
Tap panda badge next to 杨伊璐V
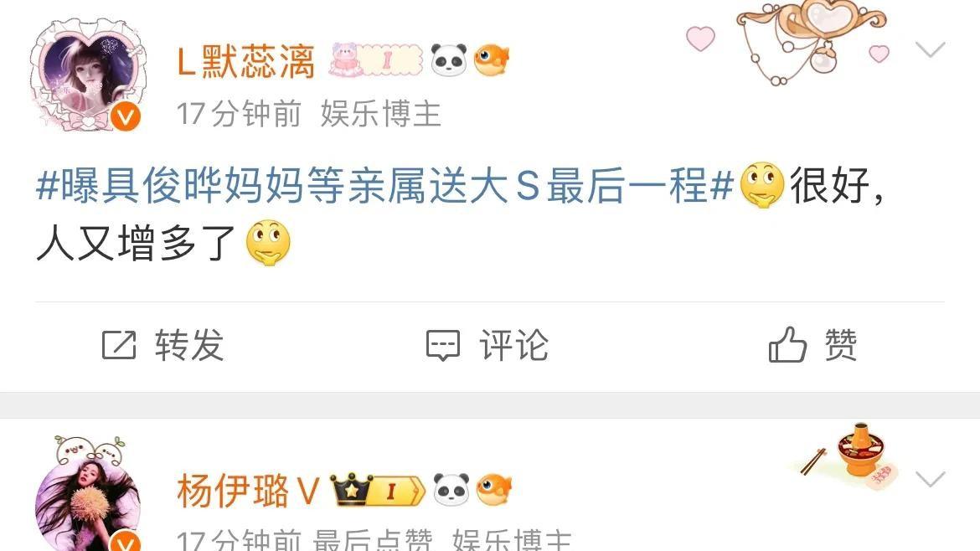[451, 489]
